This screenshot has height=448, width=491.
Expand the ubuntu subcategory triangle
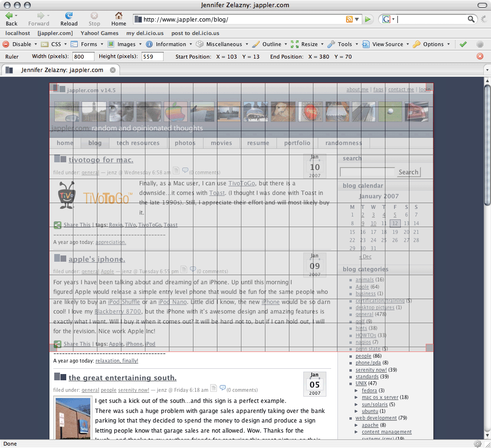pos(356,412)
